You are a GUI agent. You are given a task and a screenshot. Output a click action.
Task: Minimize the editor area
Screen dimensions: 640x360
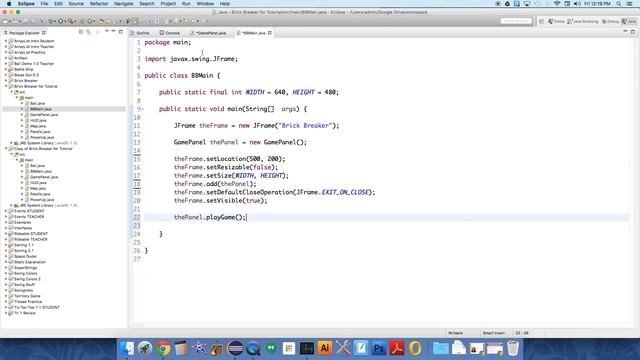tap(625, 31)
